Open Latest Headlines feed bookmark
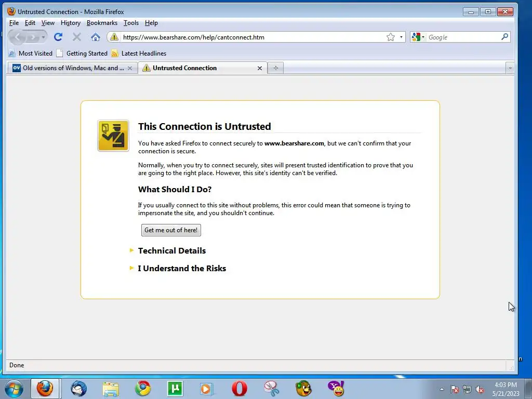The width and height of the screenshot is (532, 399). (139, 54)
